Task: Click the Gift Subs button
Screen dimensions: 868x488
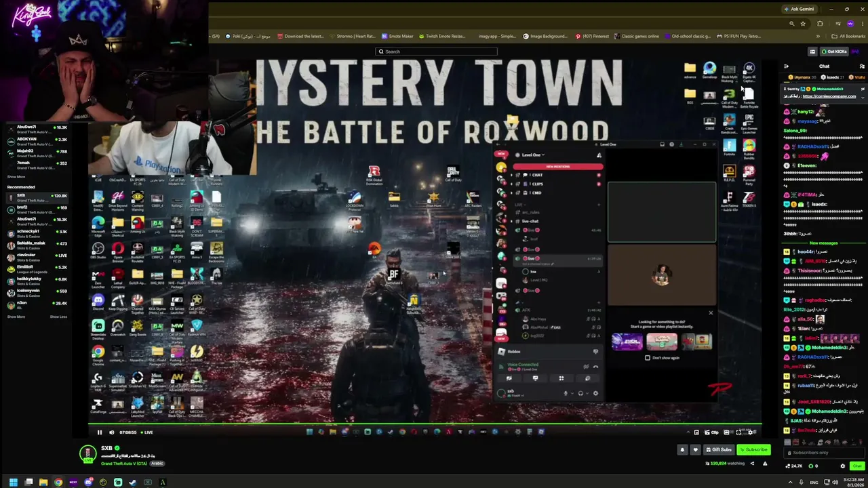Action: (x=719, y=449)
